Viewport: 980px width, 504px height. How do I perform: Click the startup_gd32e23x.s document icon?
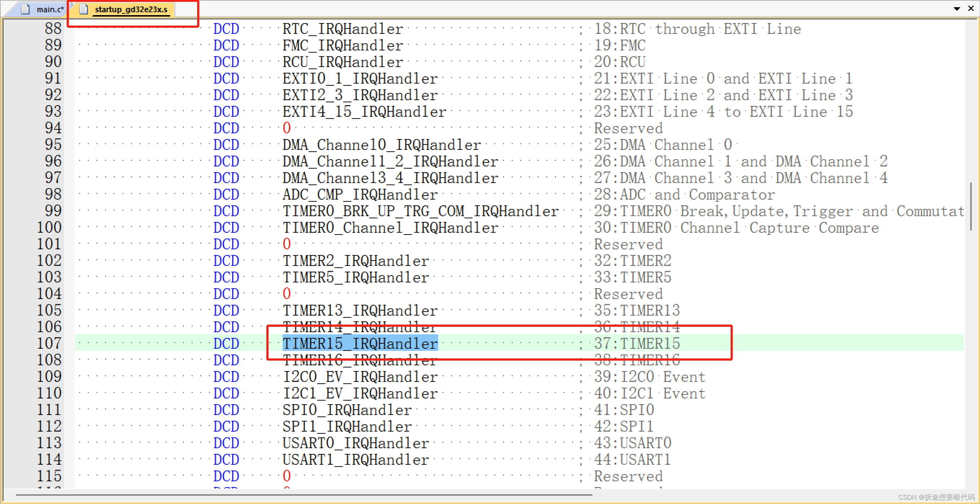[x=83, y=9]
